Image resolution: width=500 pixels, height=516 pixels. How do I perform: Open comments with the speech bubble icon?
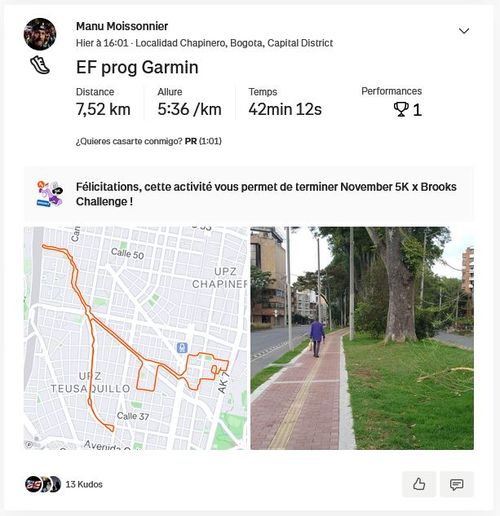(x=456, y=484)
